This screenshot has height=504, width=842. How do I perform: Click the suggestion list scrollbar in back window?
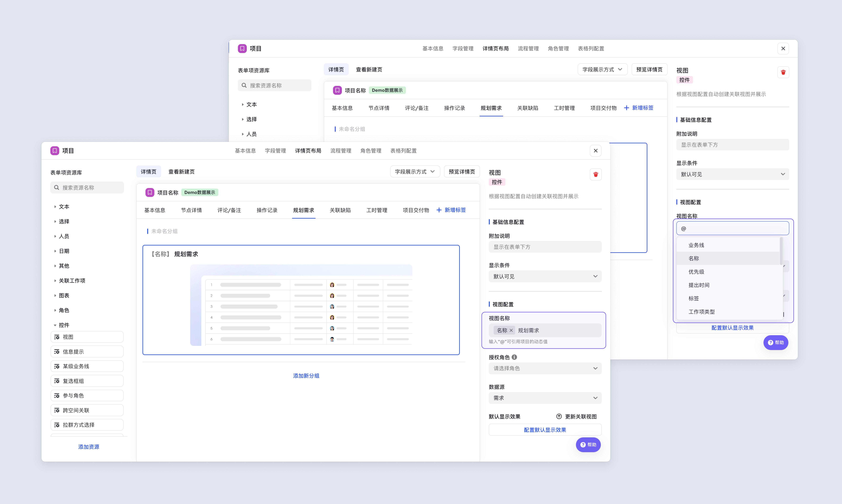(781, 251)
